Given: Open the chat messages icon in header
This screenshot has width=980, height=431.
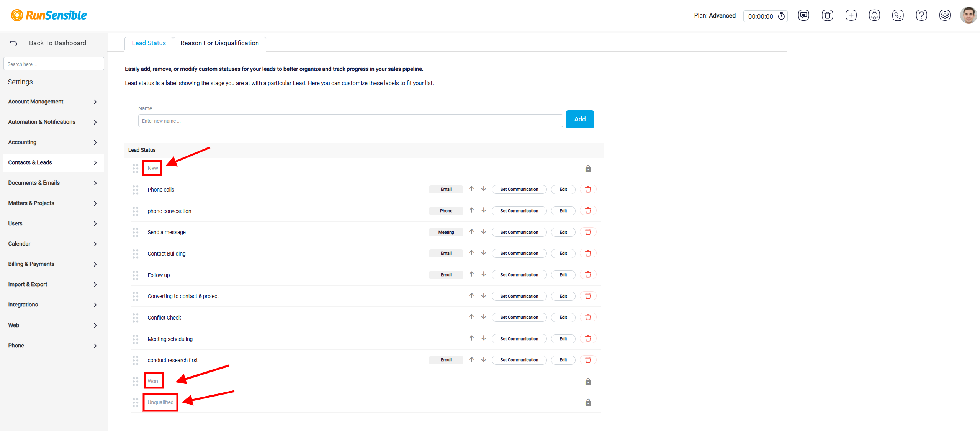Looking at the screenshot, I should pos(803,15).
